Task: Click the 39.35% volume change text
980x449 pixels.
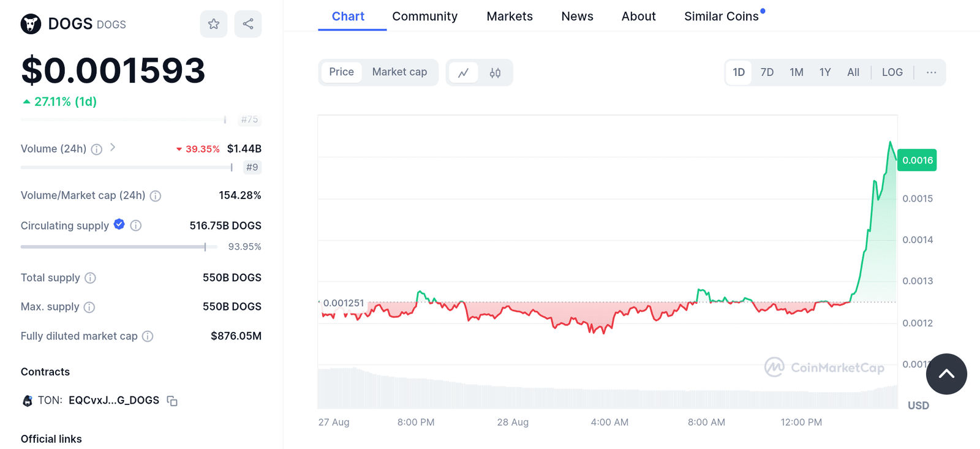Action: (x=203, y=149)
